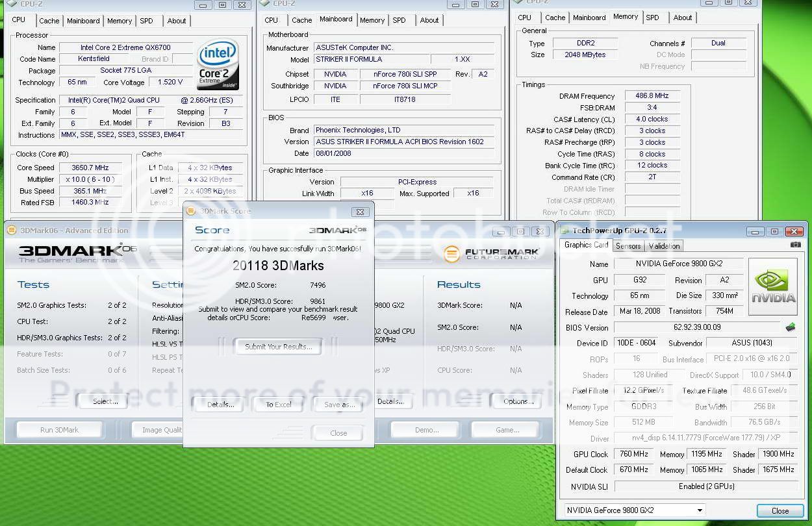The image size is (812, 526).
Task: Click Save as in the score dialog
Action: pos(339,405)
